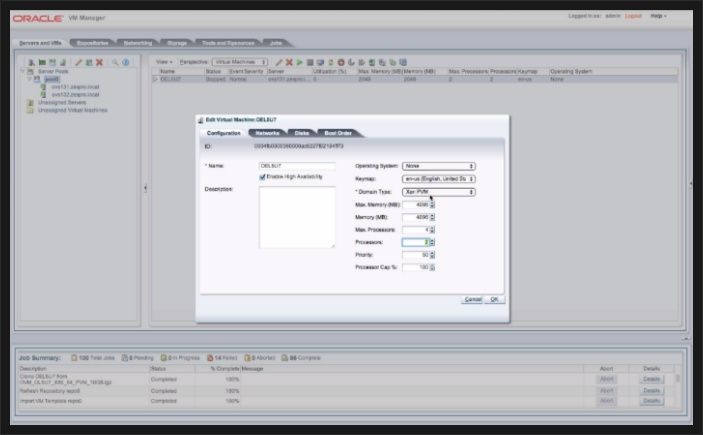Viewport: 703px width, 435px height.
Task: Click the Total Jobs icon in Job Summary
Action: [74, 358]
